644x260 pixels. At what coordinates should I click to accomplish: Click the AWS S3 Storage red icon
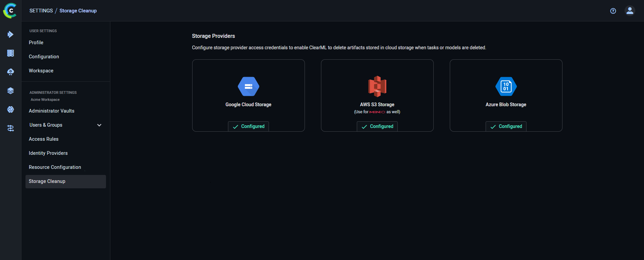point(377,86)
